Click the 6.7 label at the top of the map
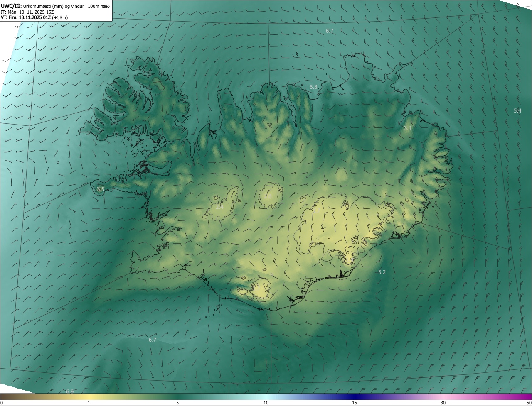Image resolution: width=532 pixels, height=406 pixels. click(329, 31)
